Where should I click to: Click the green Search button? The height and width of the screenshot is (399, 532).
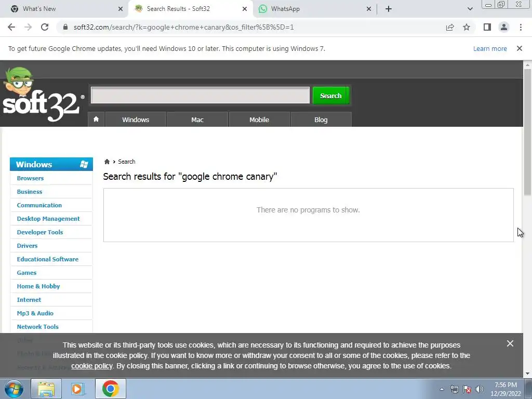[331, 96]
